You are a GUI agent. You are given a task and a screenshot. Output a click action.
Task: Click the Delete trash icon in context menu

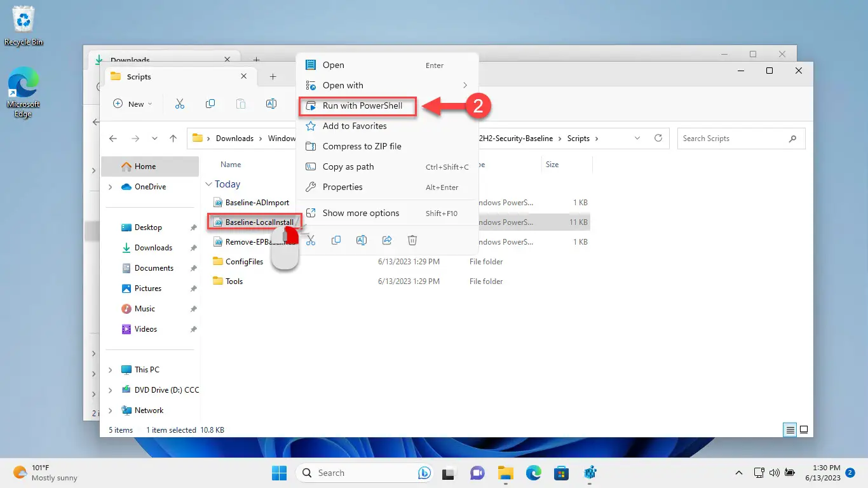pos(412,240)
